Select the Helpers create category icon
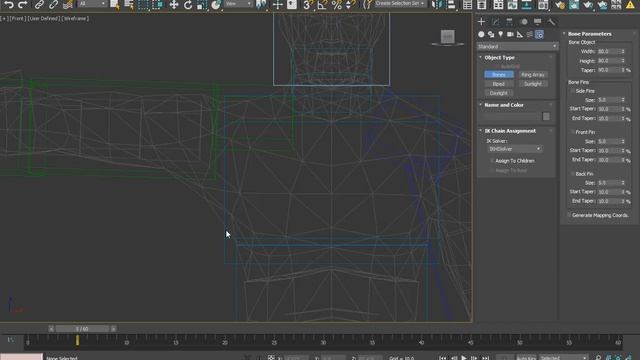Screen dimensions: 640x360 click(520, 35)
